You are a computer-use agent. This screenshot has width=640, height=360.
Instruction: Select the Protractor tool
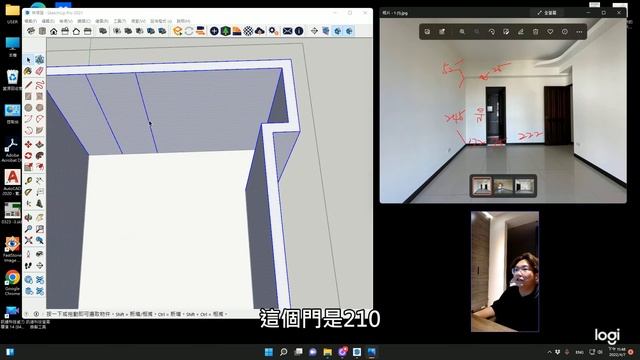[x=28, y=192]
